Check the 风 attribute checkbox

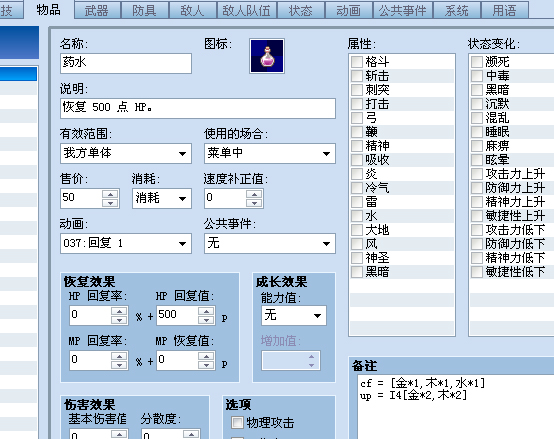[357, 244]
